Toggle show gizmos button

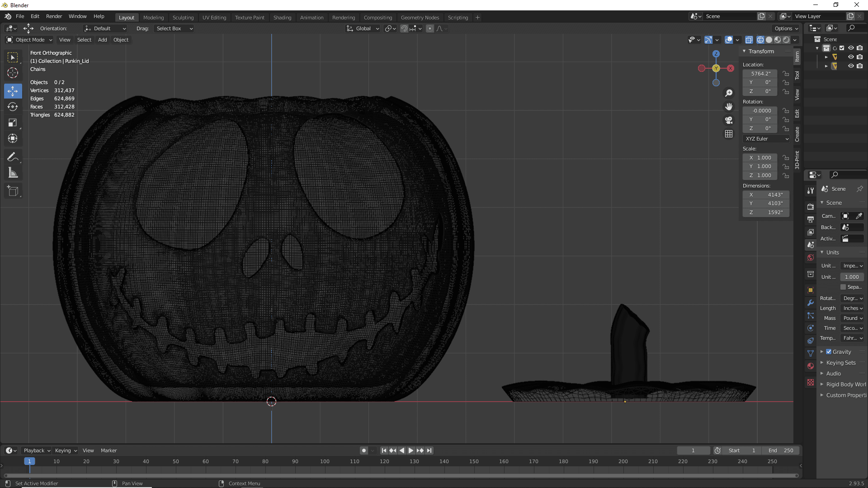click(708, 40)
